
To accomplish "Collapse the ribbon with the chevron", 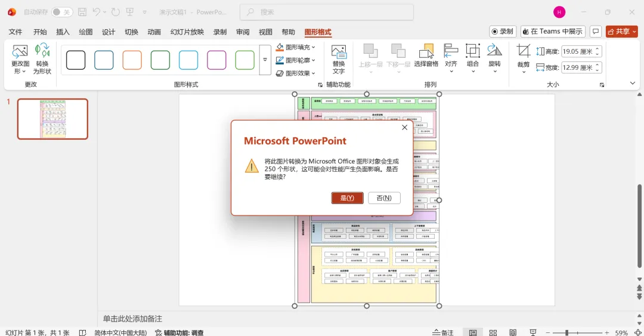I will tap(633, 84).
